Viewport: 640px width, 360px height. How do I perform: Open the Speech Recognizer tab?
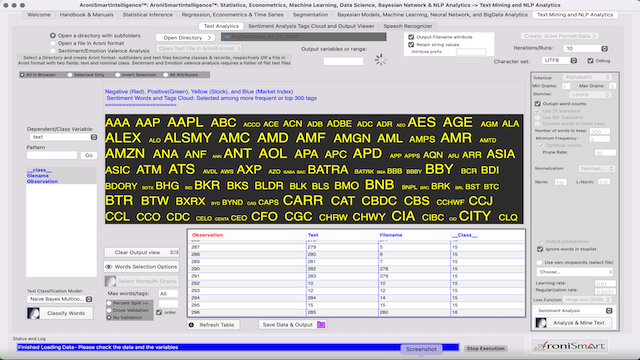click(x=407, y=26)
